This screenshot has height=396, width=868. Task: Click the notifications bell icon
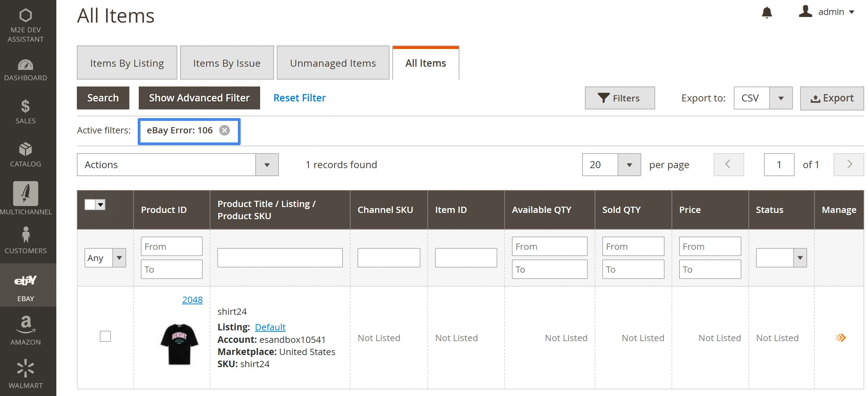coord(766,13)
